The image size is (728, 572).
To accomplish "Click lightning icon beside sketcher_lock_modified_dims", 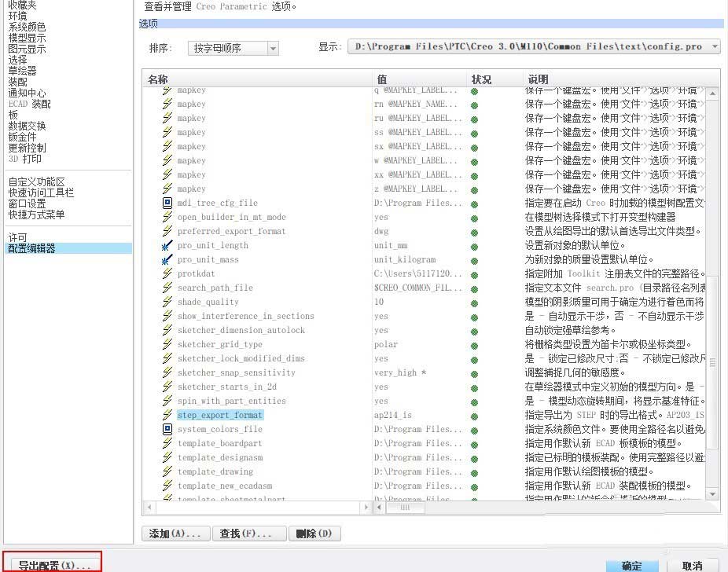I will [x=167, y=358].
